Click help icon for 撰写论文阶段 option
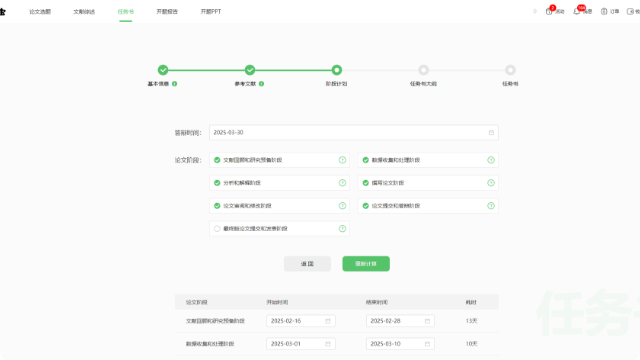640x360 pixels. 491,183
